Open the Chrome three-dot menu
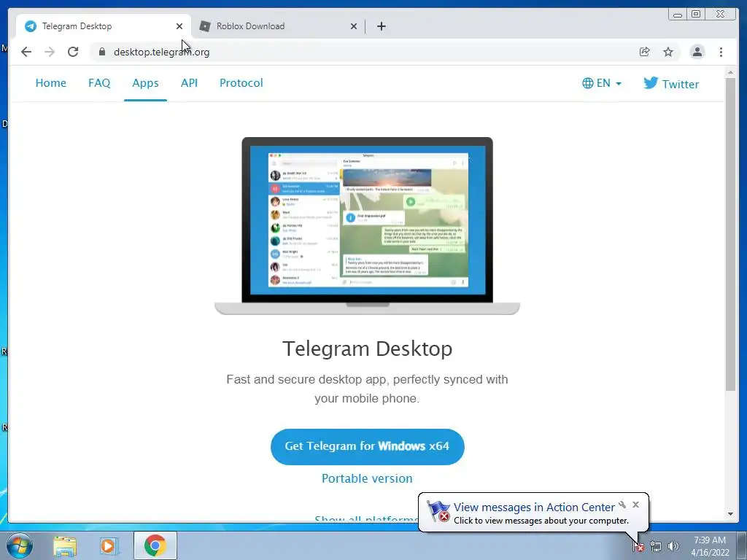The width and height of the screenshot is (747, 560). pyautogui.click(x=721, y=52)
